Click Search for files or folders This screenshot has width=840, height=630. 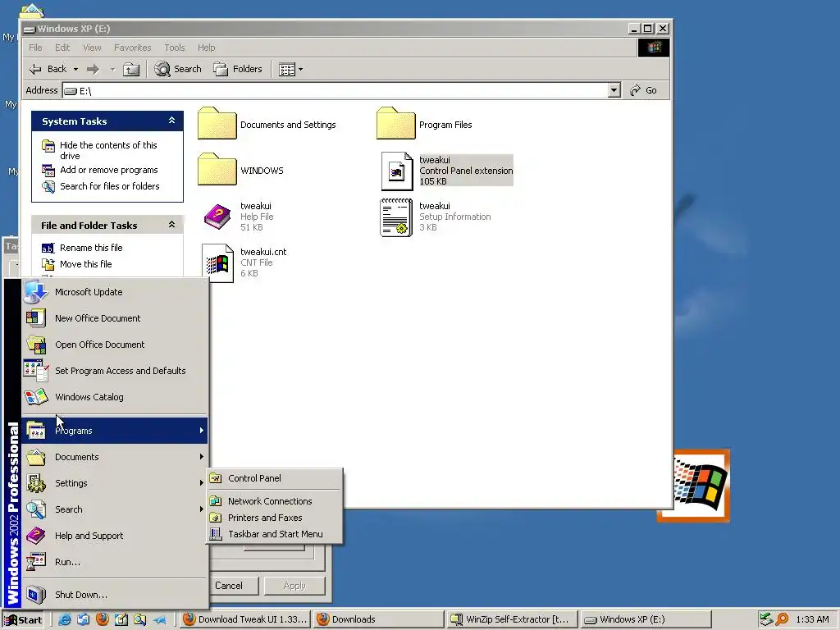[110, 186]
